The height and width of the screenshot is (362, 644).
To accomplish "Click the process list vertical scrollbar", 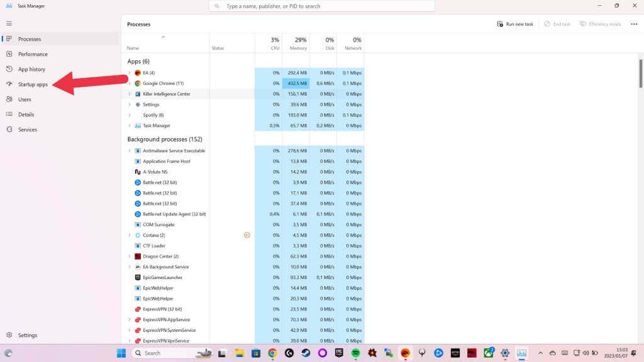I will click(x=640, y=74).
